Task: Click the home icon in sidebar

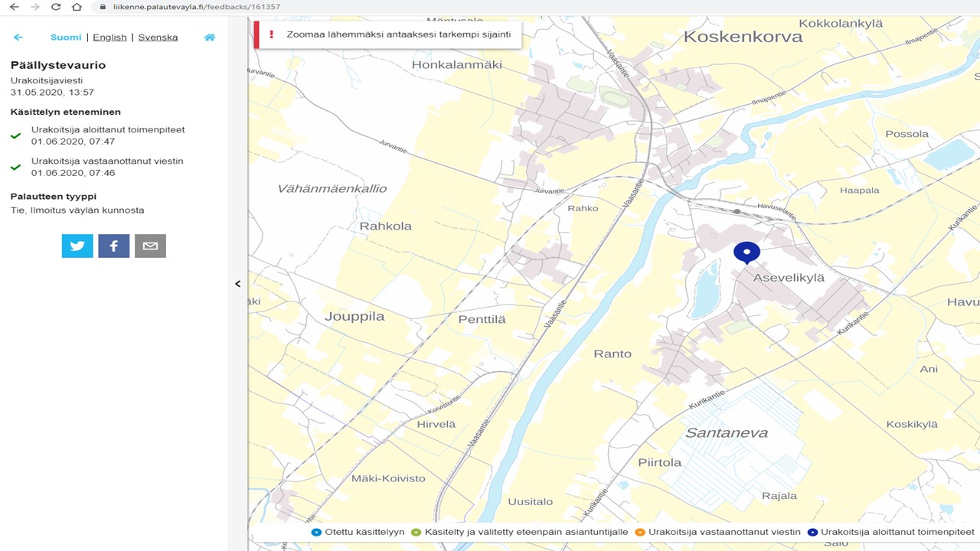Action: pos(209,37)
